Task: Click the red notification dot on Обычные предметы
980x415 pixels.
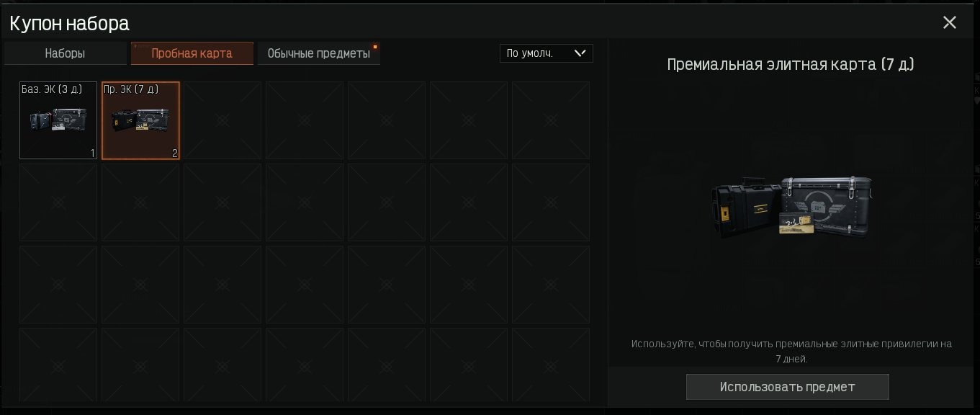Action: 375,47
